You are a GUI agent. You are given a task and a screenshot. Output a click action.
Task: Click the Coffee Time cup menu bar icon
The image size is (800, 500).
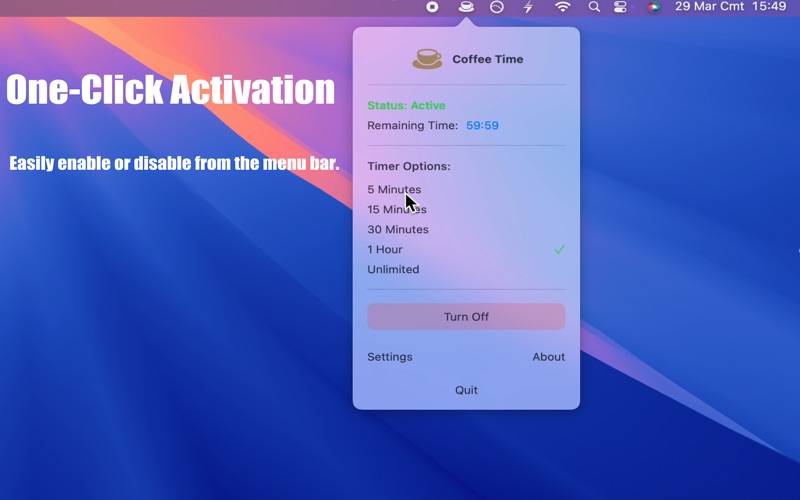click(466, 7)
